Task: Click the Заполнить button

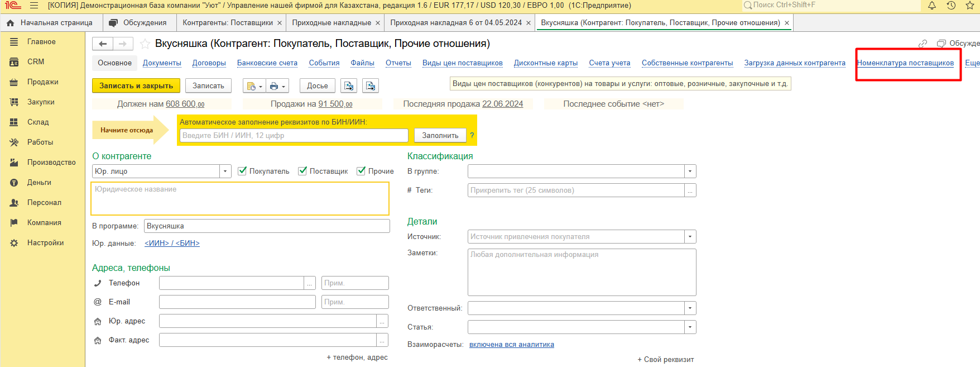Action: pos(440,136)
